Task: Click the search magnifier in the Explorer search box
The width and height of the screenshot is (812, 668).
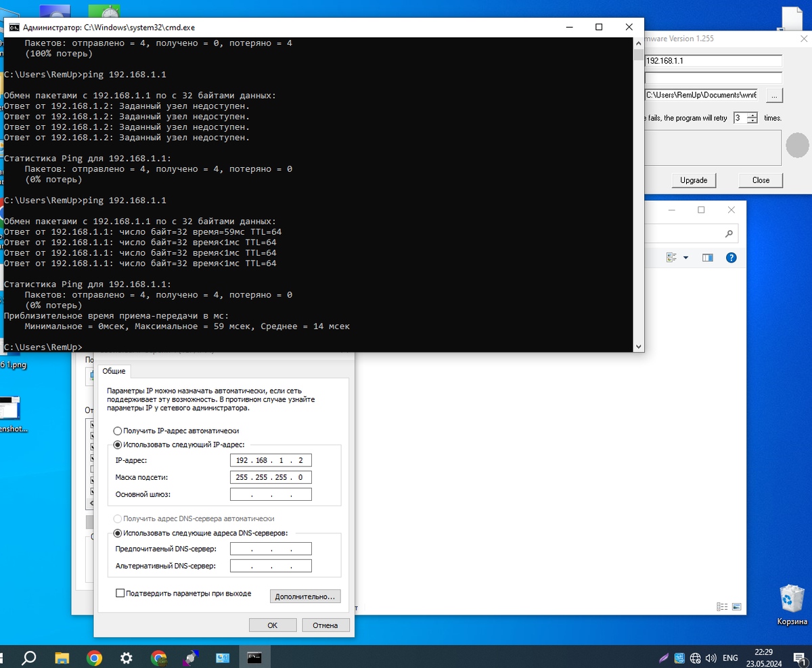Action: pyautogui.click(x=729, y=234)
